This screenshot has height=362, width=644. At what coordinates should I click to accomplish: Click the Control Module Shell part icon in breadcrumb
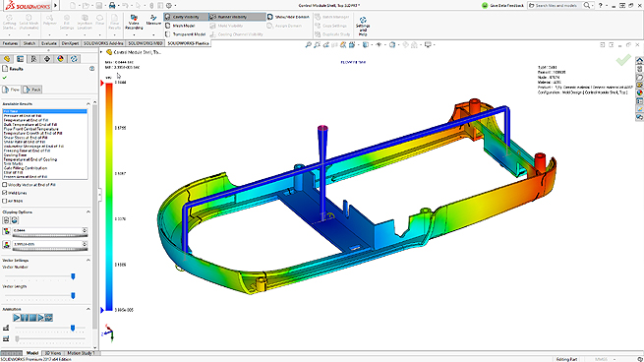tap(109, 52)
